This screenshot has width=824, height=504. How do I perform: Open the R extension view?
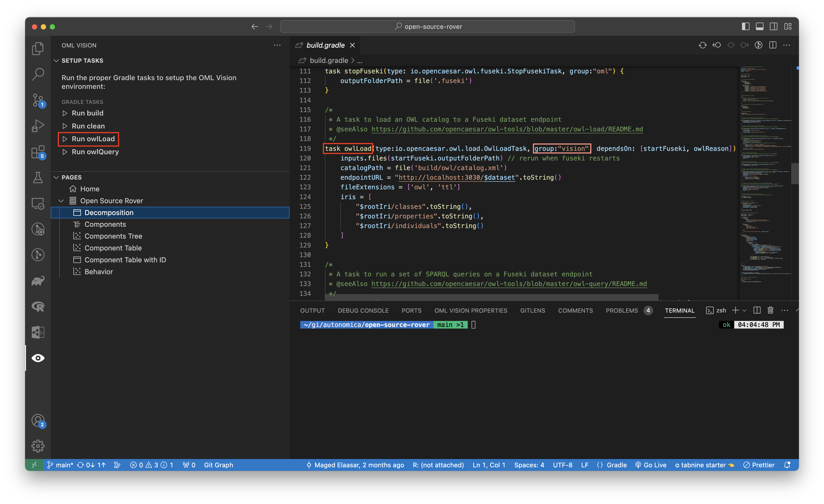[38, 306]
